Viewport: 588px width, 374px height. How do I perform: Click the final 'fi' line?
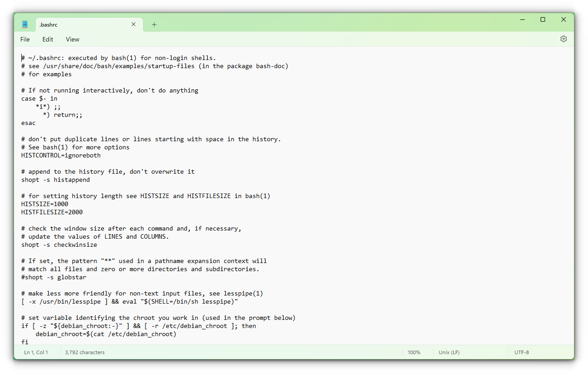point(25,342)
